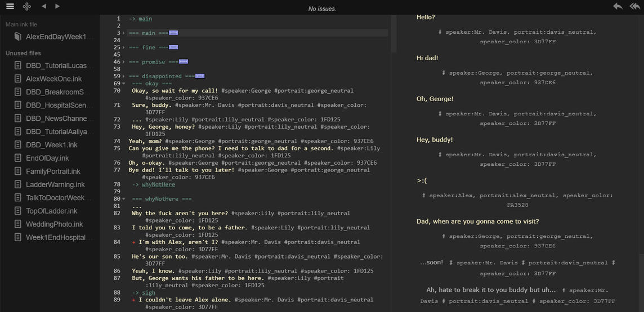
Task: Collapse the whyNotHere stitch fold arrow
Action: coord(124,199)
